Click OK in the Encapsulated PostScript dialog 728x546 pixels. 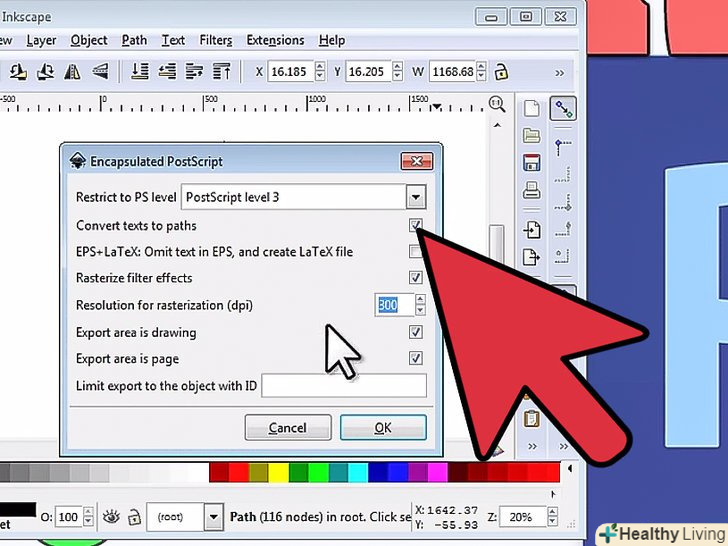[383, 427]
